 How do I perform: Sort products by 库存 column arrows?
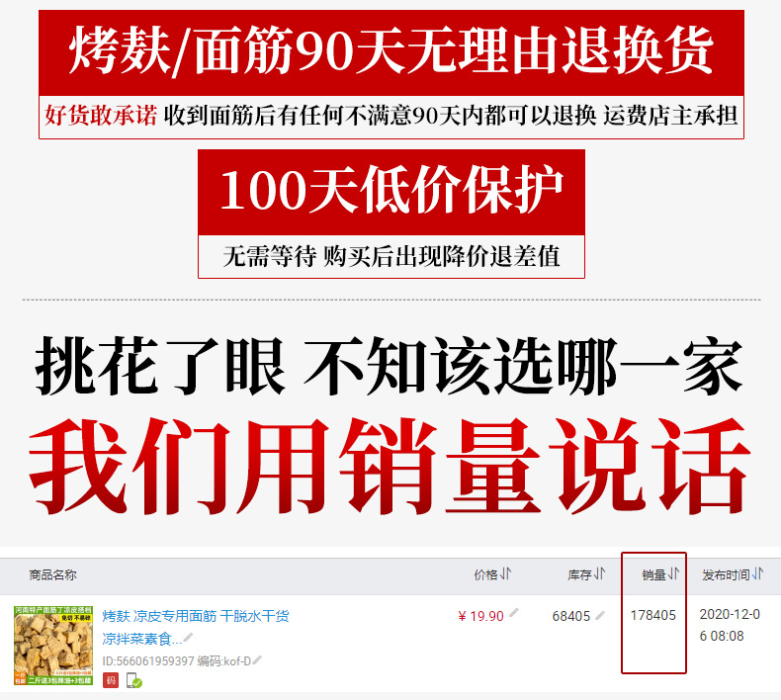(x=600, y=574)
